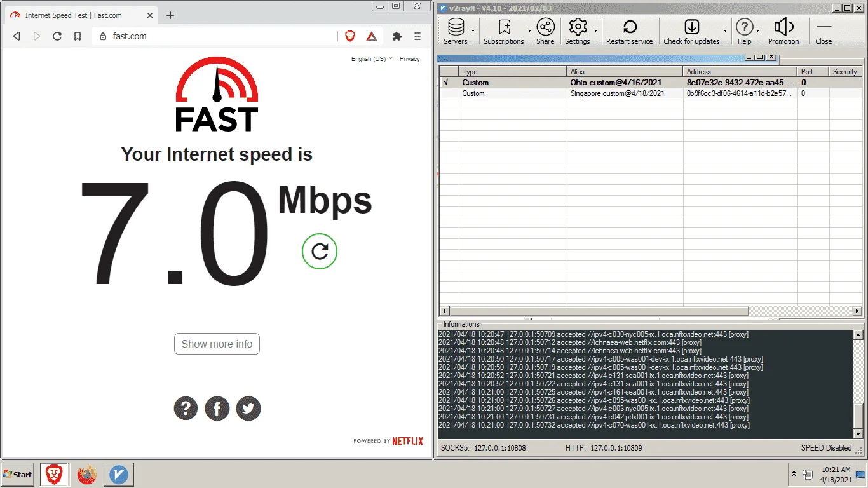Restart the speed test with green refresh circle
The height and width of the screenshot is (488, 868).
pos(320,252)
